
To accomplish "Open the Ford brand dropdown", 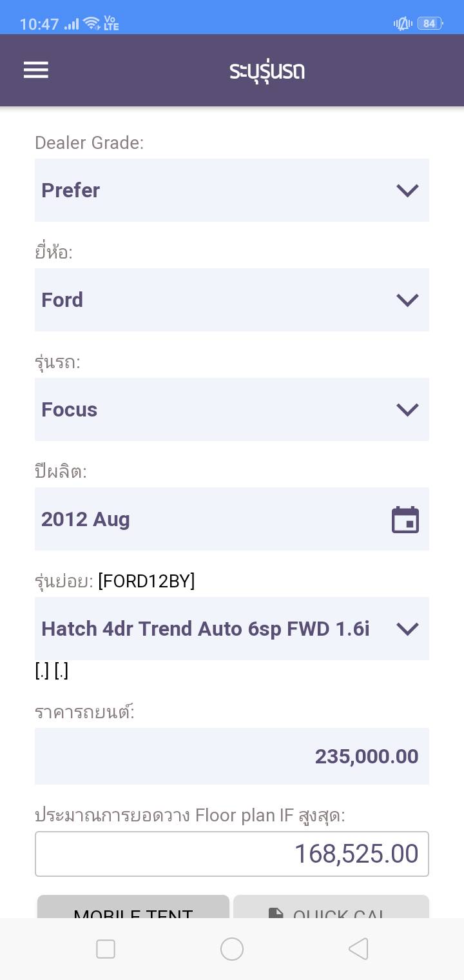I will click(x=232, y=300).
